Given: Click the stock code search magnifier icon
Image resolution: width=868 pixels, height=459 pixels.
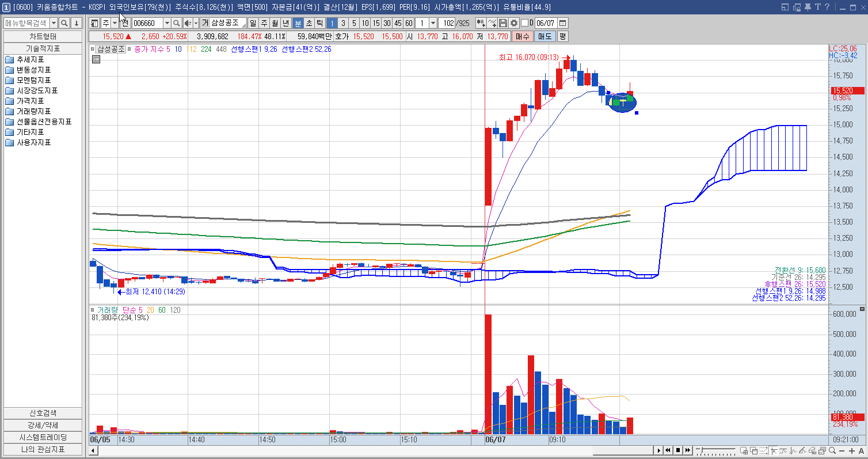Looking at the screenshot, I should click(177, 23).
